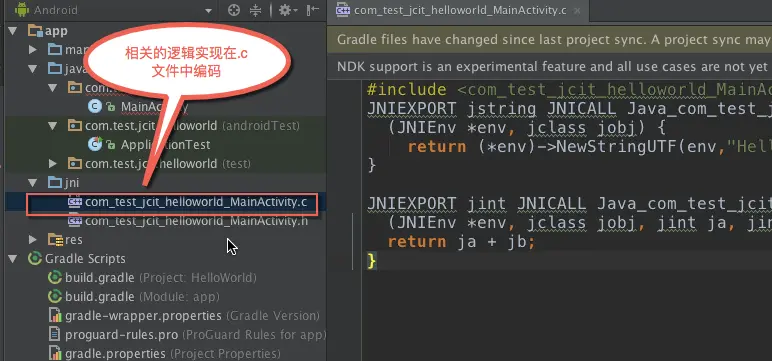Click proguard-rules.pro file icon
The image size is (772, 361).
point(55,335)
